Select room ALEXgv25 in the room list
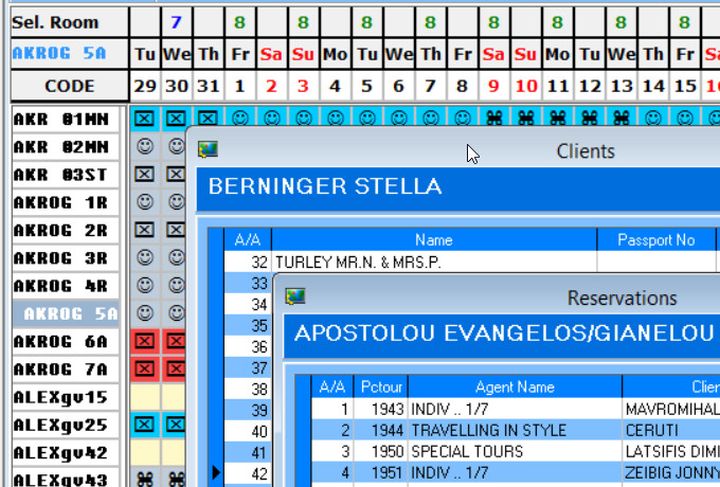 (x=65, y=425)
